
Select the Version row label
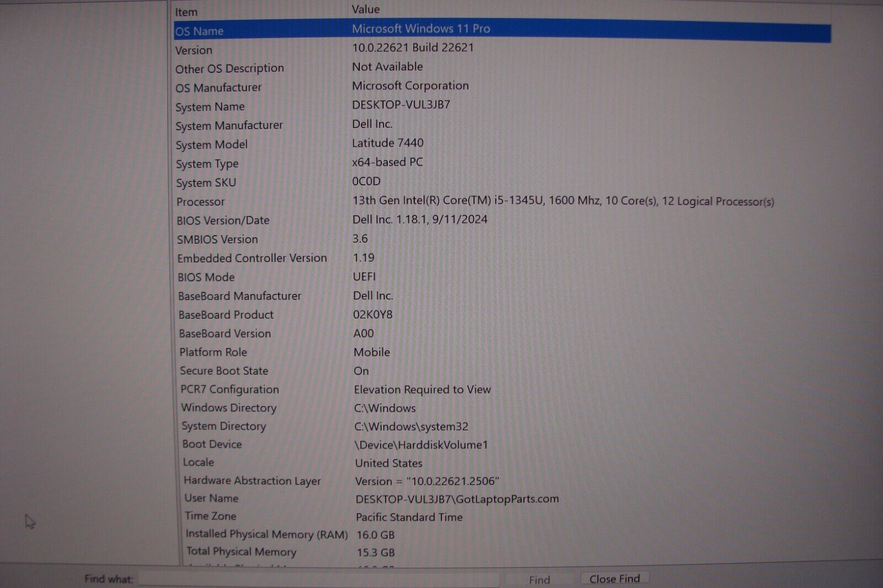[x=194, y=50]
